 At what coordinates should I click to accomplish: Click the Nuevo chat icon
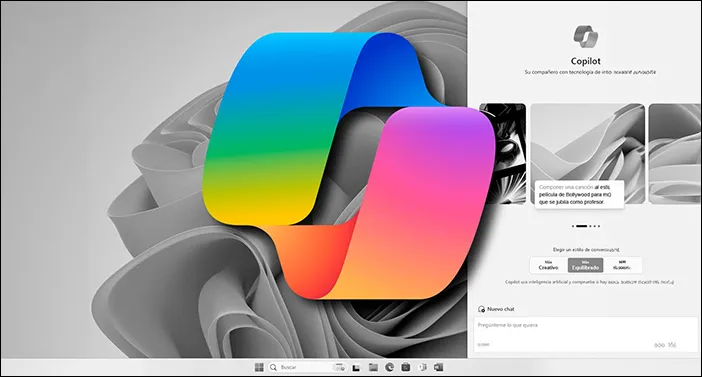click(x=481, y=309)
